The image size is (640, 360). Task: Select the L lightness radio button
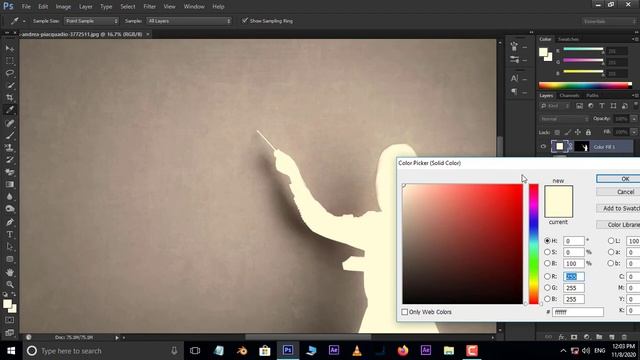click(611, 241)
